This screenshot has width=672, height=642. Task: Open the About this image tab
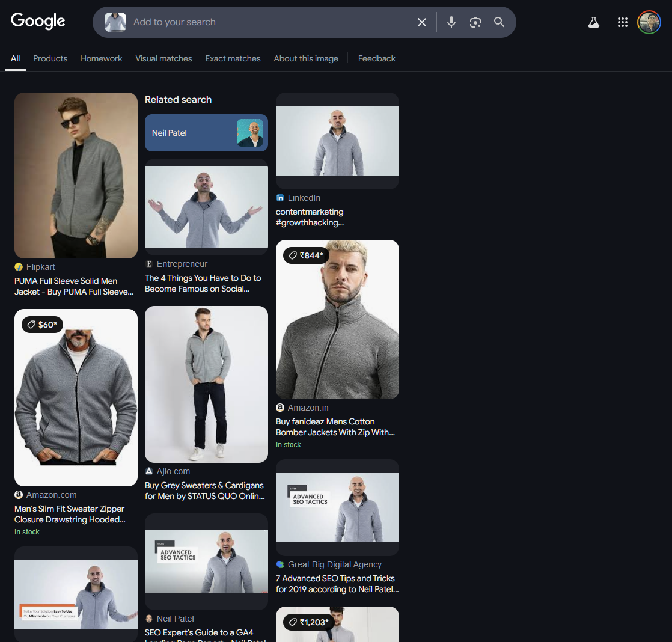tap(305, 59)
